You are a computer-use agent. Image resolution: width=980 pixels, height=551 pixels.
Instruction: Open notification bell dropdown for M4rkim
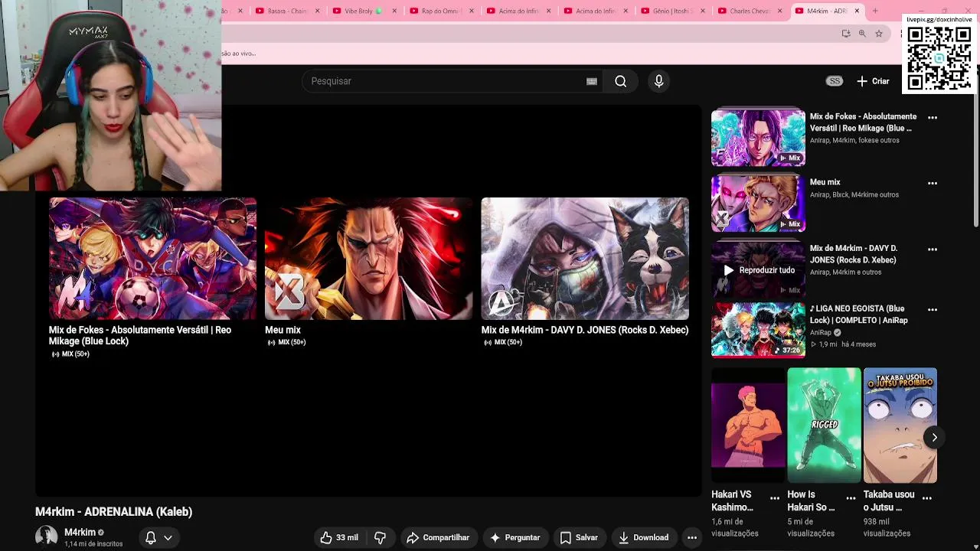pyautogui.click(x=158, y=537)
